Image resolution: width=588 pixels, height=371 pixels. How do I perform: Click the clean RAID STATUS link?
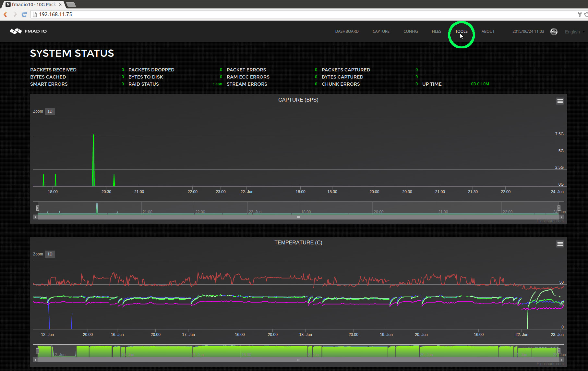[217, 84]
